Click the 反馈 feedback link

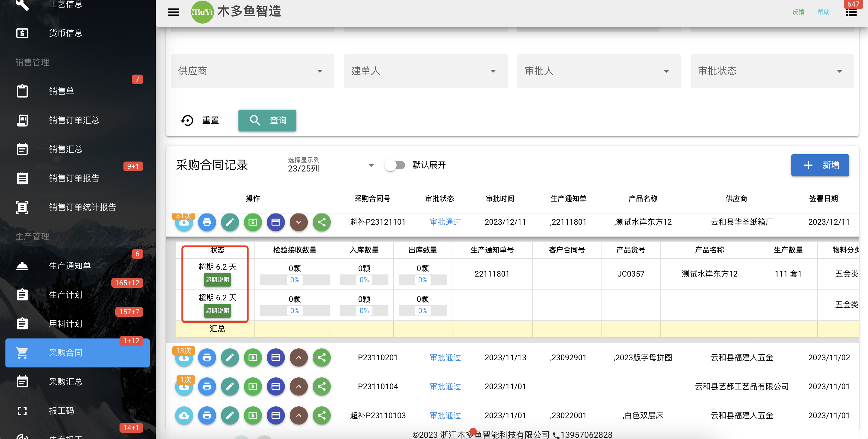click(798, 12)
